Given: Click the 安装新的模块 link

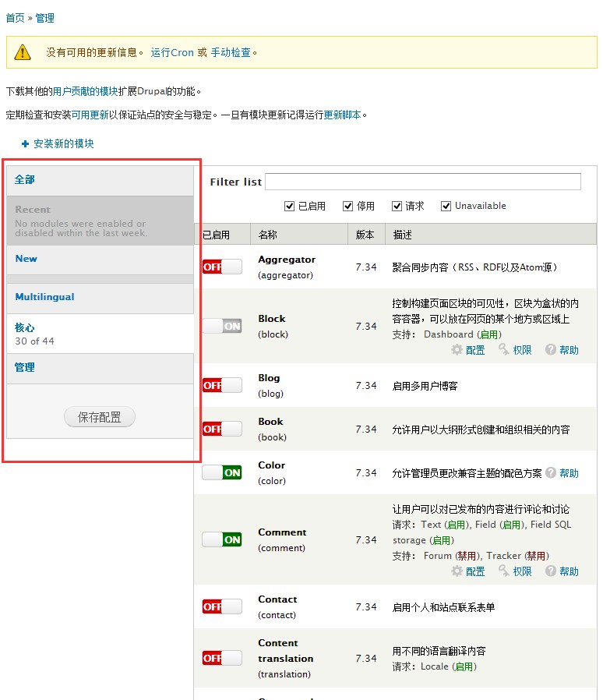Looking at the screenshot, I should (64, 143).
